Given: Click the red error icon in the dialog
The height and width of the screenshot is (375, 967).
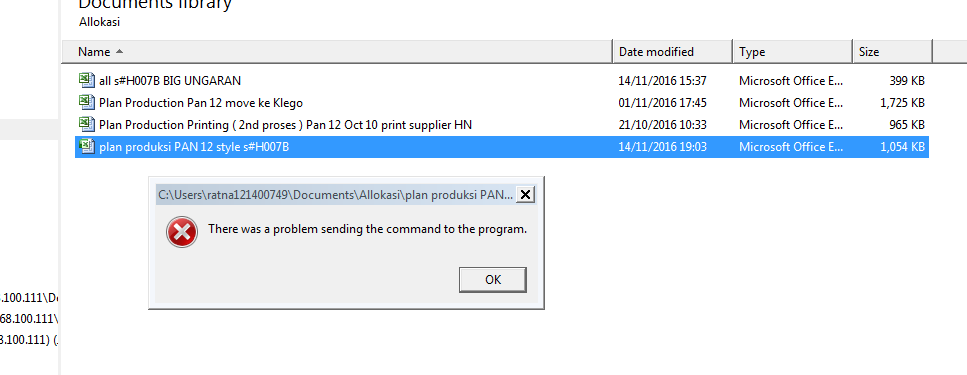Looking at the screenshot, I should pyautogui.click(x=182, y=232).
